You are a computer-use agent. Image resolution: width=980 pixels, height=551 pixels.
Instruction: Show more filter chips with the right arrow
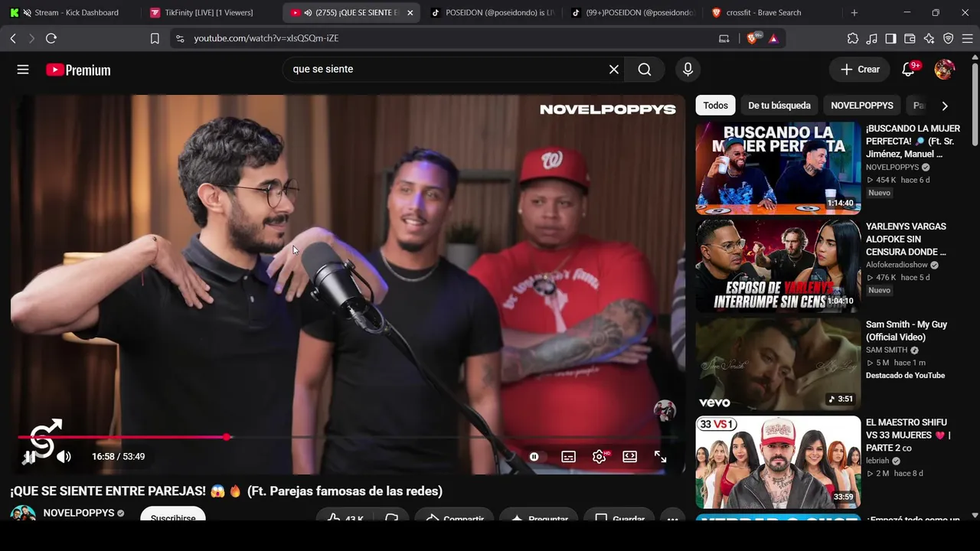pos(945,106)
